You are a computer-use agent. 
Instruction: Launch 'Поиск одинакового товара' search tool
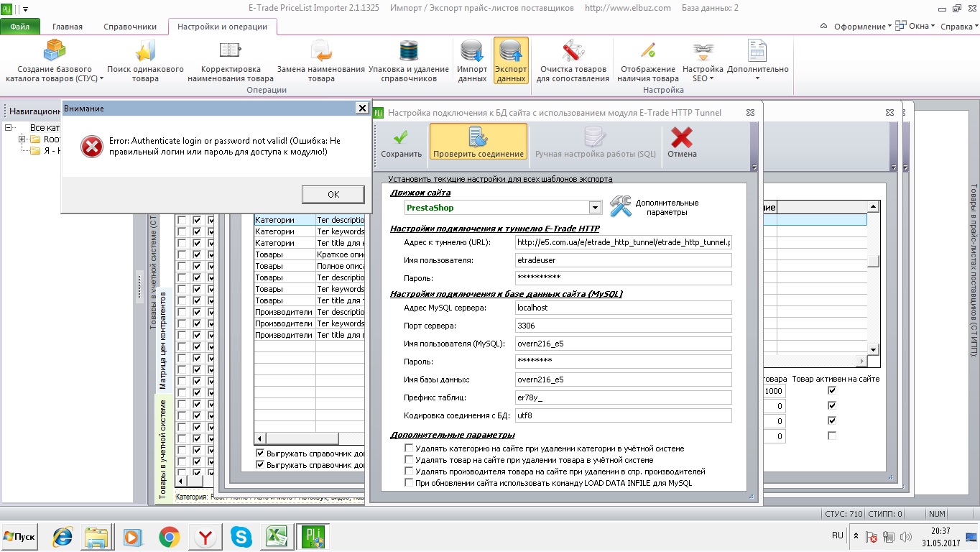(145, 60)
